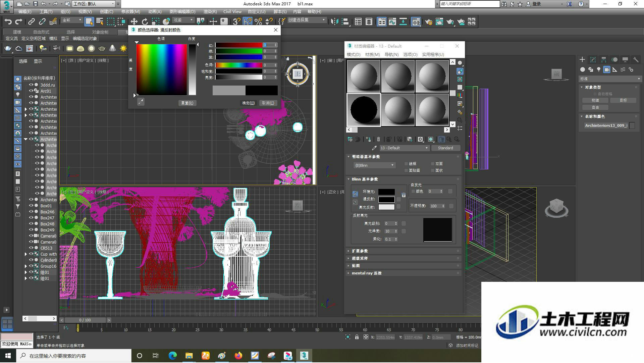
Task: Open 导航(N) menu in material editor
Action: [391, 55]
